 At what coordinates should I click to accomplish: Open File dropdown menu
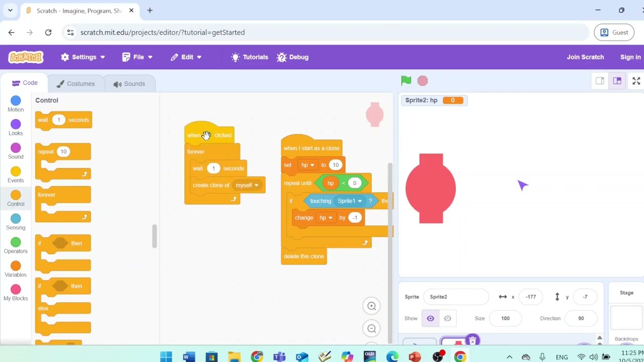[137, 57]
